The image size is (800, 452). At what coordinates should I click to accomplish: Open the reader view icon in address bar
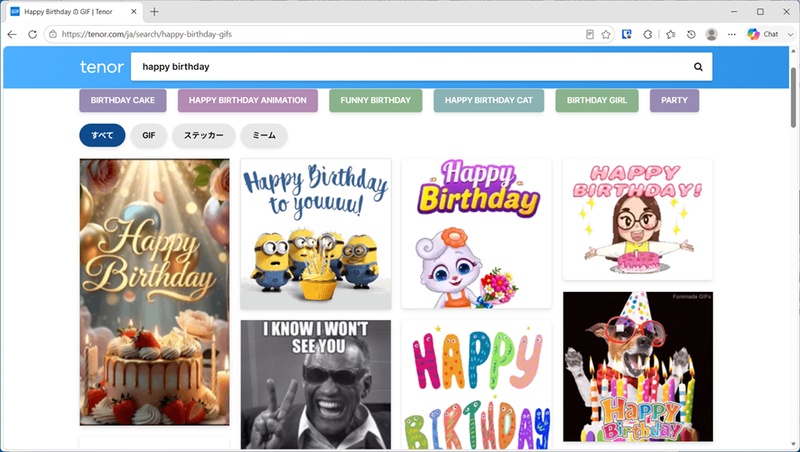590,34
